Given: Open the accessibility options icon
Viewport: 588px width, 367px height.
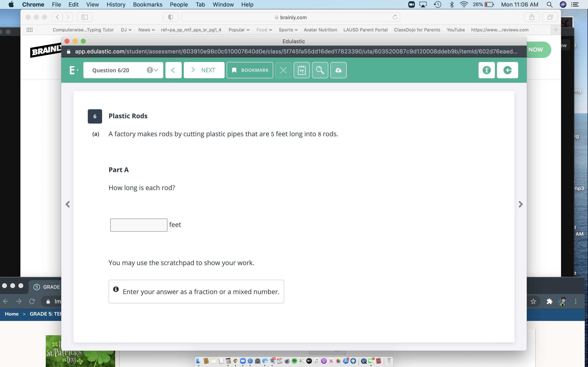Looking at the screenshot, I should (x=487, y=70).
